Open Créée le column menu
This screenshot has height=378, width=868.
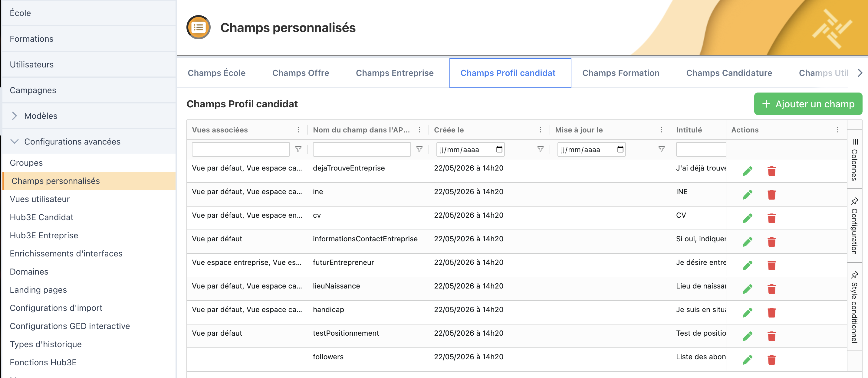[540, 130]
